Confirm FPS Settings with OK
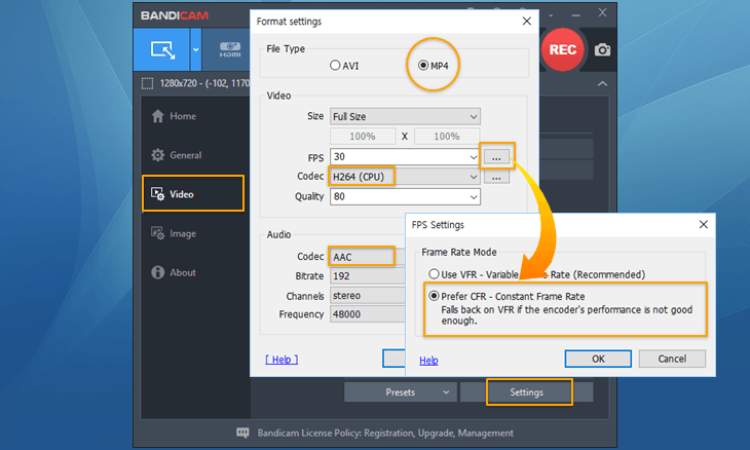The width and height of the screenshot is (750, 450). pos(598,359)
